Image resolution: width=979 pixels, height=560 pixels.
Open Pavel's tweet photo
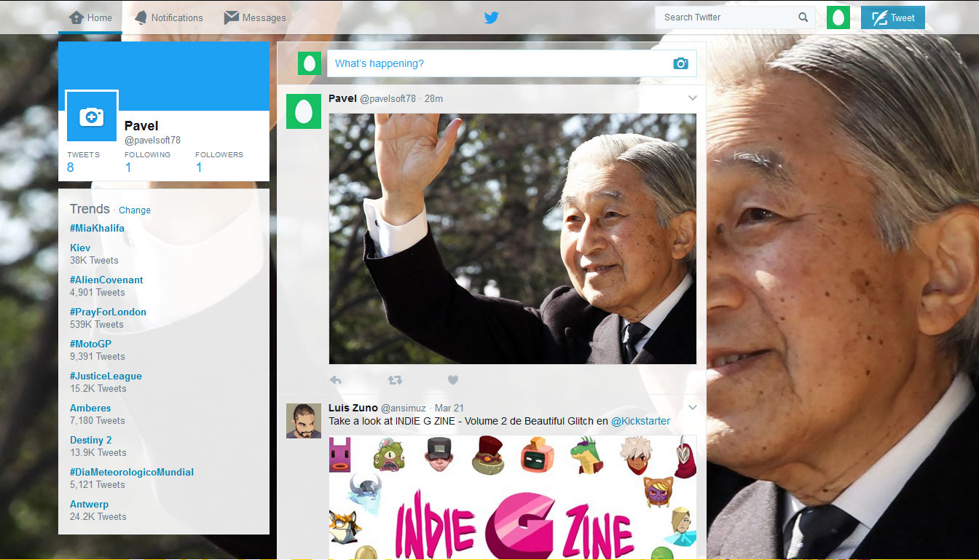click(513, 239)
